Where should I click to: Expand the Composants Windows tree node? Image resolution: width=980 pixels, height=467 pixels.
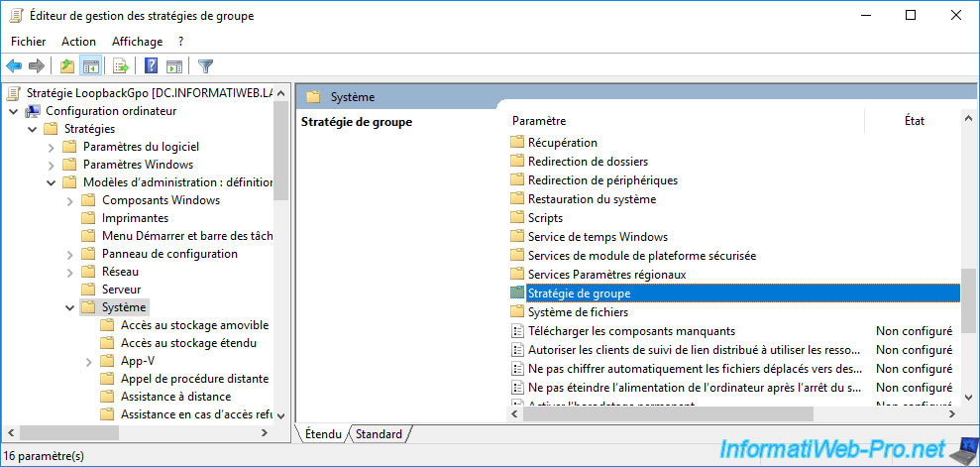(70, 200)
